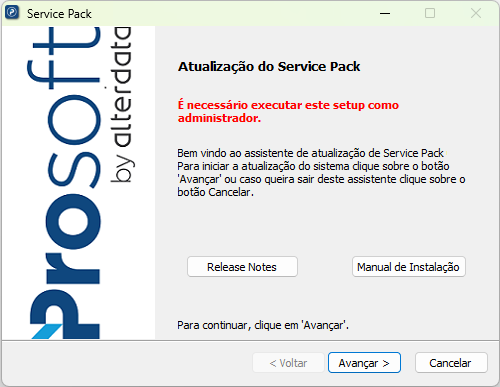Click the heading 'Atualização do Service Pack'

point(269,66)
